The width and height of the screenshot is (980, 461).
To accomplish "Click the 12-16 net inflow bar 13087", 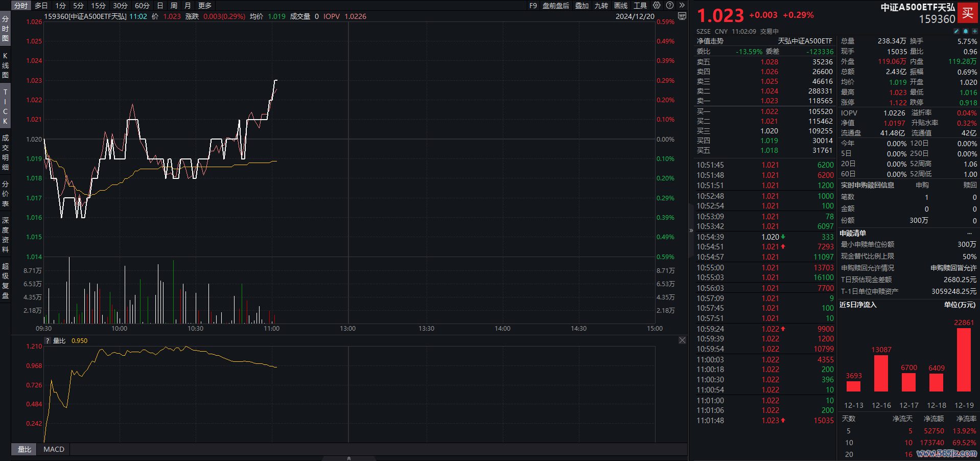I will (881, 373).
